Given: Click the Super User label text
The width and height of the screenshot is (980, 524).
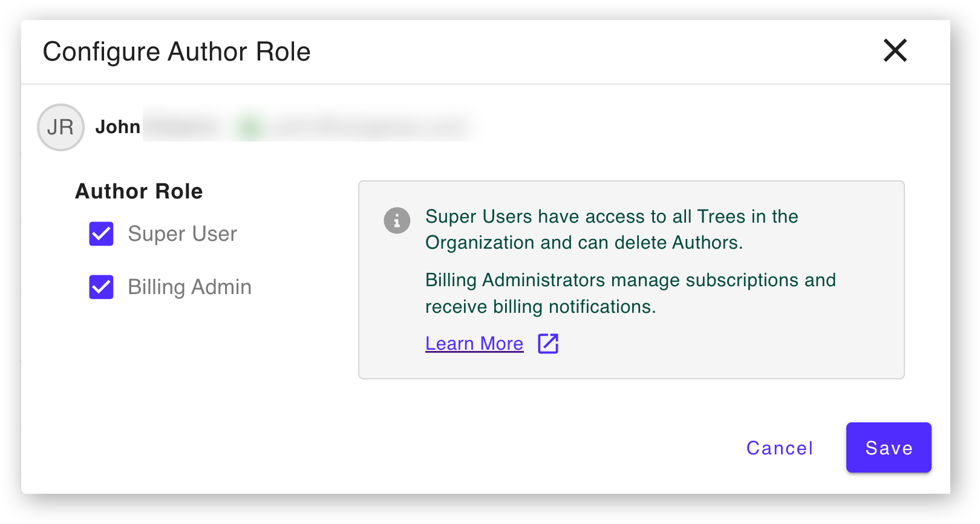Looking at the screenshot, I should (x=182, y=234).
